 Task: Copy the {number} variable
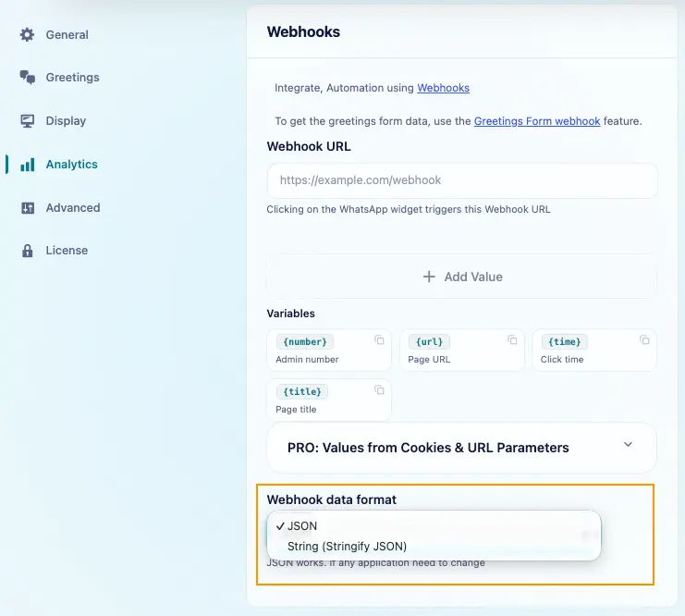379,340
